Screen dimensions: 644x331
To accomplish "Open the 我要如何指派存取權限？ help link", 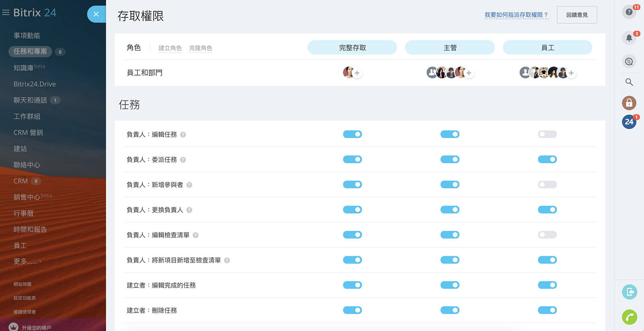I will 516,15.
